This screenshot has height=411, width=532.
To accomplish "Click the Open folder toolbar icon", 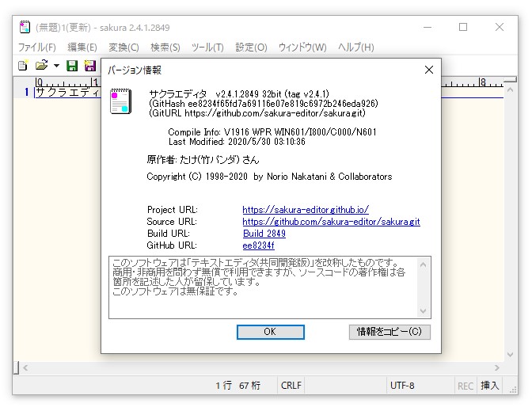I will 42,65.
